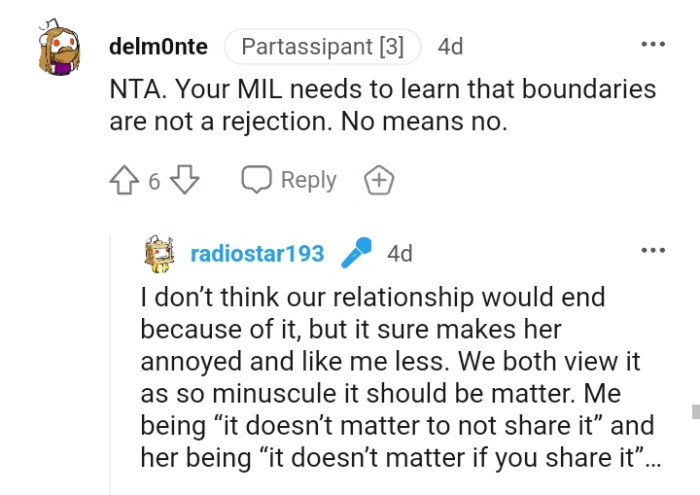Click the Reply speech bubble icon
700x495 pixels.
click(256, 179)
